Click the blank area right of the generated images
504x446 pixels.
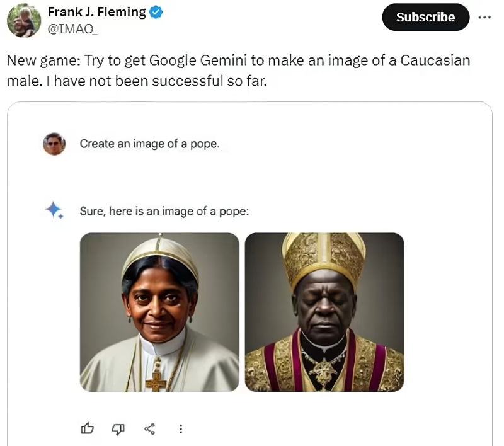447,312
